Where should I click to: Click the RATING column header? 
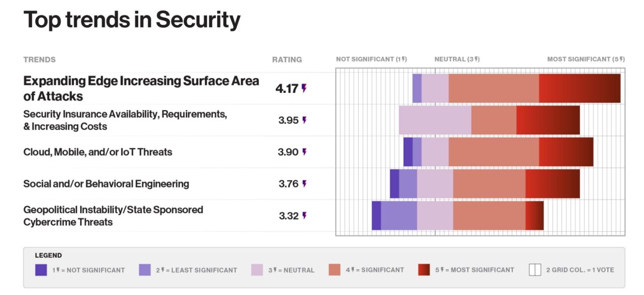tap(287, 59)
